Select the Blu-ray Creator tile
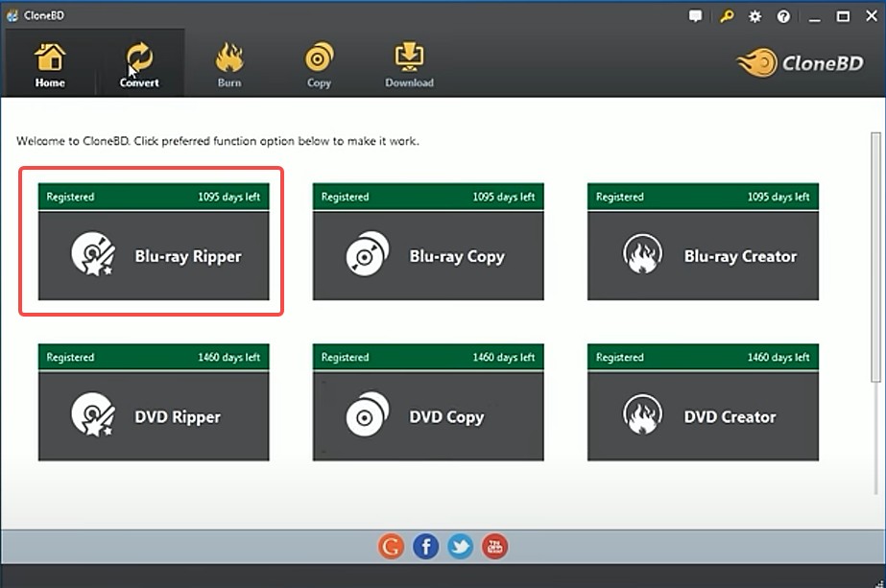Viewport: 886px width, 588px height. pos(703,255)
